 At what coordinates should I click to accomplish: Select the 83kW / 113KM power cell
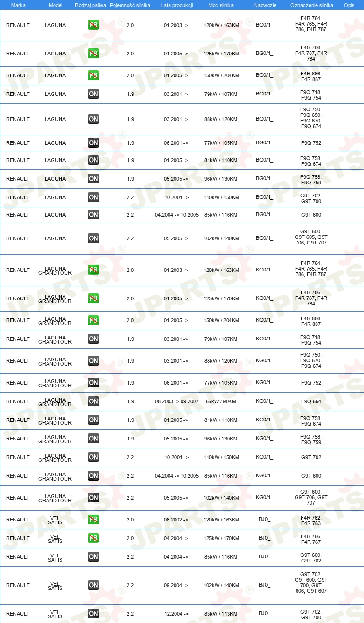click(222, 614)
